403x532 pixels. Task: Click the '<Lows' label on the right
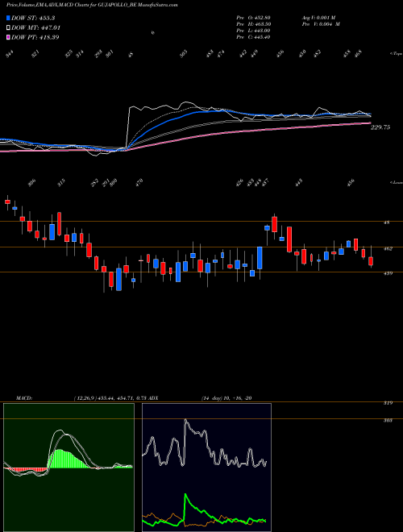[397, 182]
